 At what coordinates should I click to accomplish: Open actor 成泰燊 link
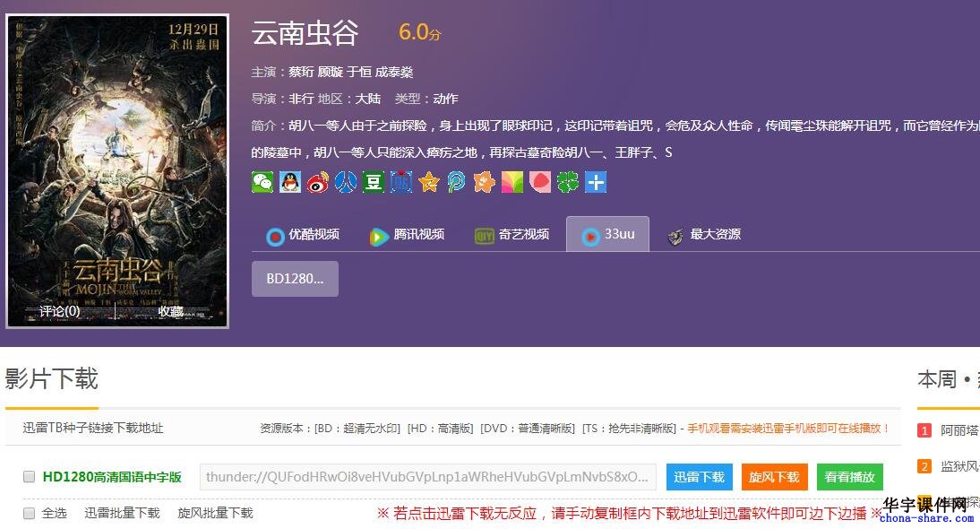pos(394,72)
